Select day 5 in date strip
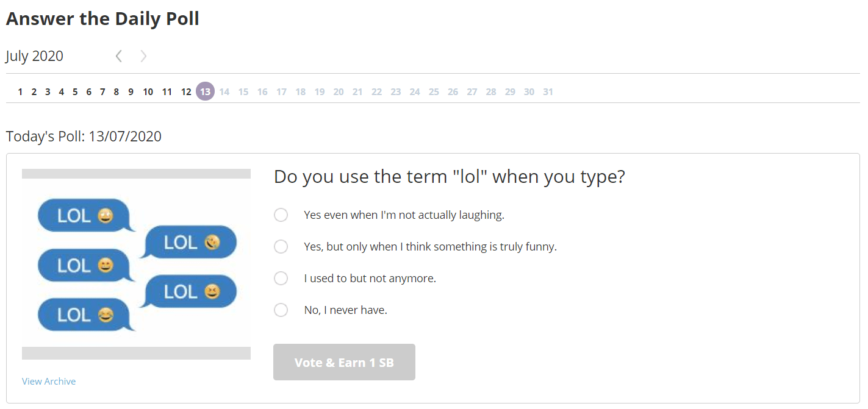The width and height of the screenshot is (868, 409). (75, 92)
